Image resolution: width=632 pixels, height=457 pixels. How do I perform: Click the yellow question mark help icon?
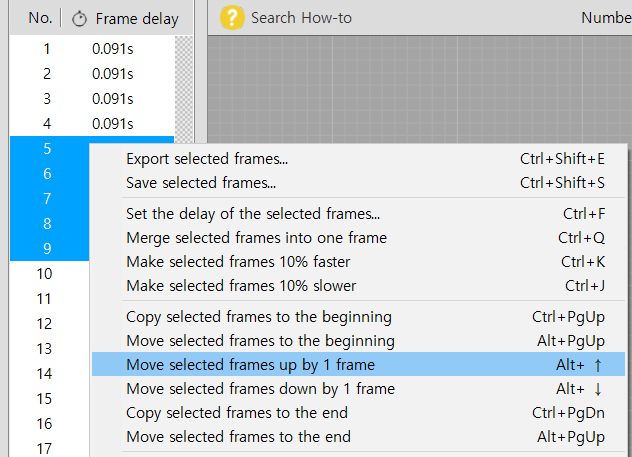click(232, 17)
